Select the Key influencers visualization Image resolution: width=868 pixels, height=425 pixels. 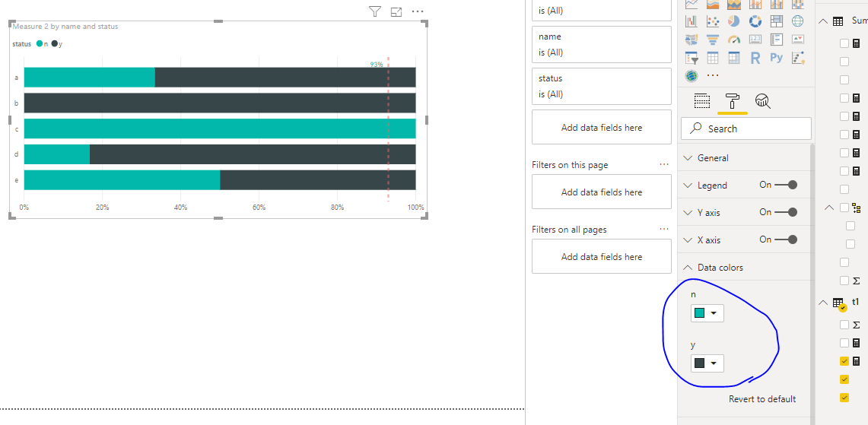coord(797,58)
